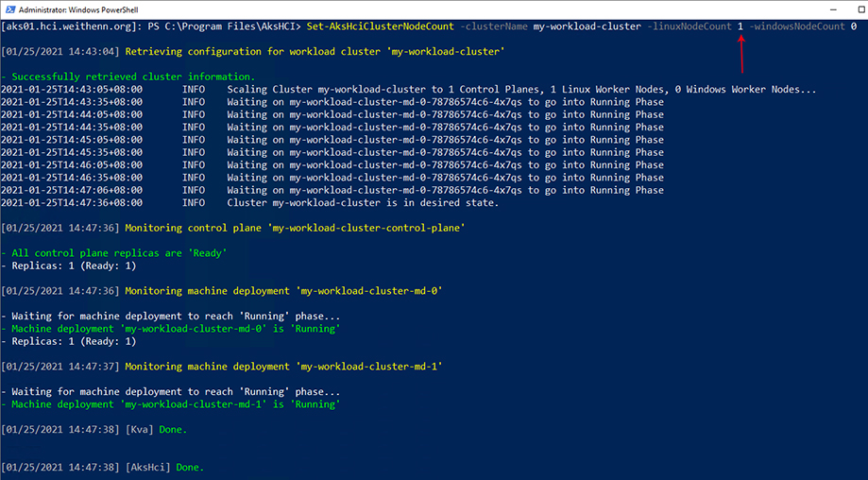
Task: Click the -clusterName parameter in command
Action: coord(494,26)
